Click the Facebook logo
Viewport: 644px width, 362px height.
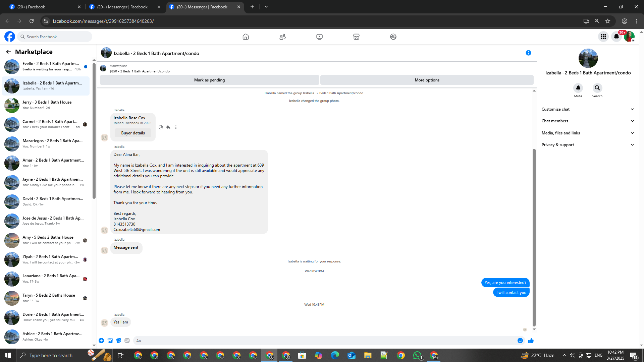[10, 37]
